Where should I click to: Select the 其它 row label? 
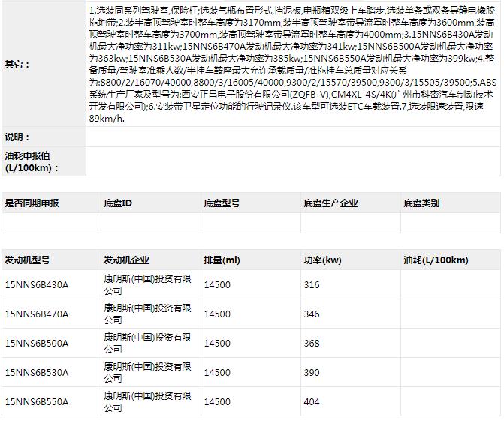(x=17, y=65)
